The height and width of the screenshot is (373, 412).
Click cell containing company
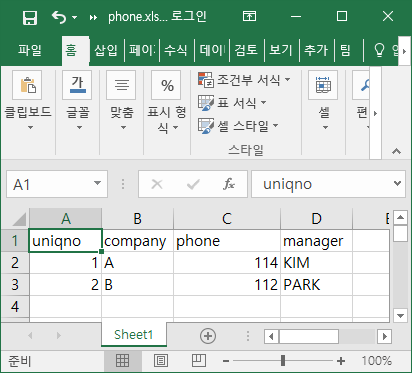[138, 241]
